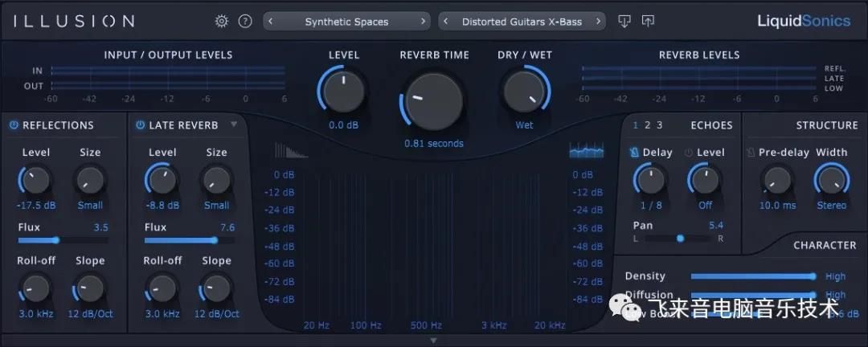The height and width of the screenshot is (347, 868).
Task: Click the Late Reverb Slope knob
Action: point(216,288)
